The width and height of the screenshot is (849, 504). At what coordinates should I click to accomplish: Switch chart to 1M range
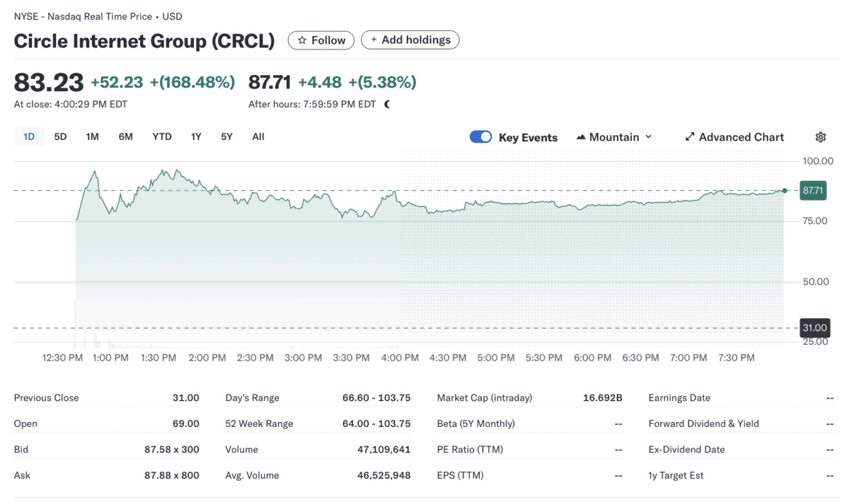point(93,136)
